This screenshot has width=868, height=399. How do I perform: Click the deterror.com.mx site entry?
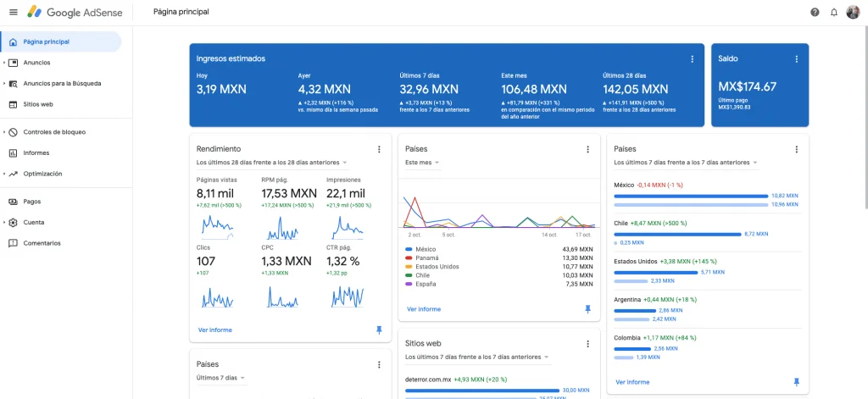coord(428,380)
